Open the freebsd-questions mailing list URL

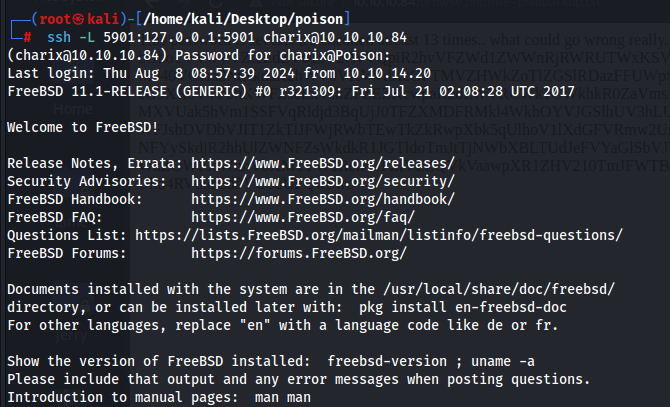(379, 235)
